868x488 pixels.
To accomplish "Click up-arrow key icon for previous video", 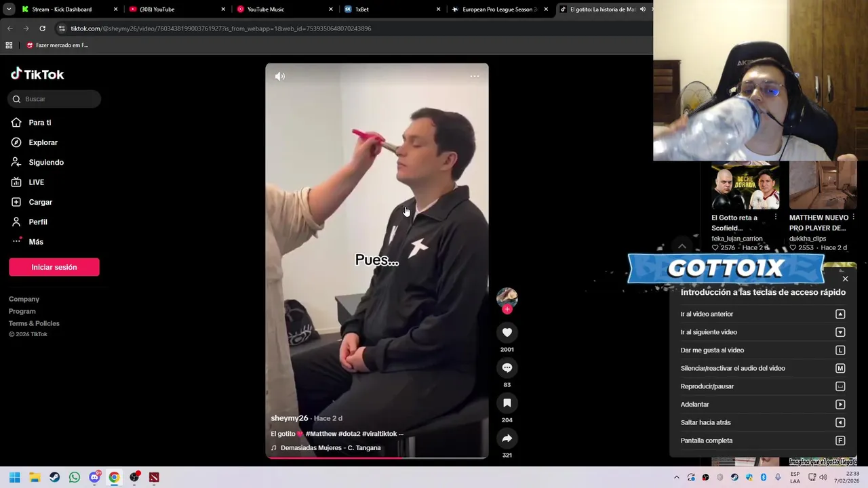I will [x=840, y=314].
